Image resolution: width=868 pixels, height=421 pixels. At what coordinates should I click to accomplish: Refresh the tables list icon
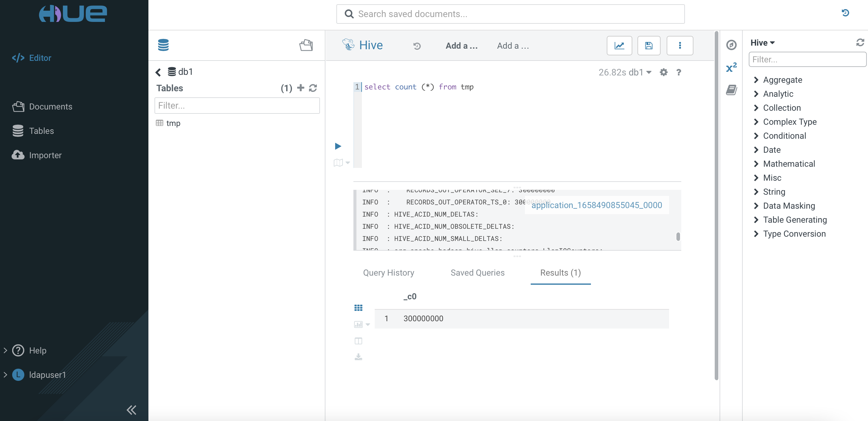(313, 88)
